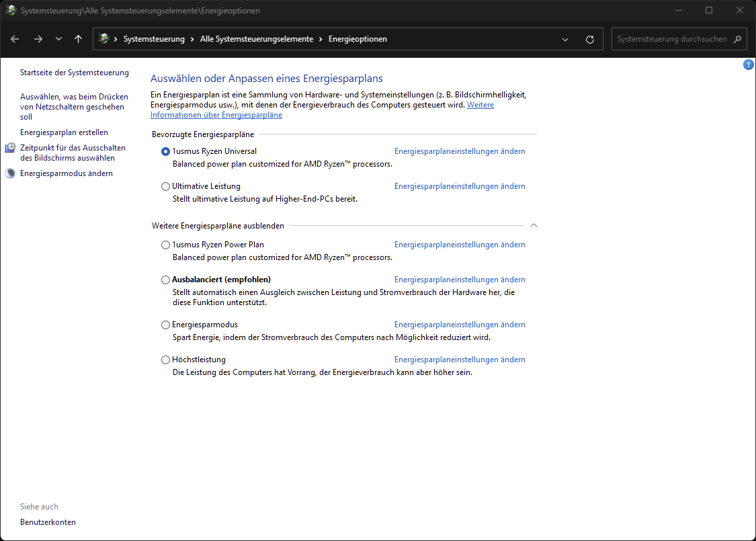Click the Control Panel icon in address bar

pos(103,39)
